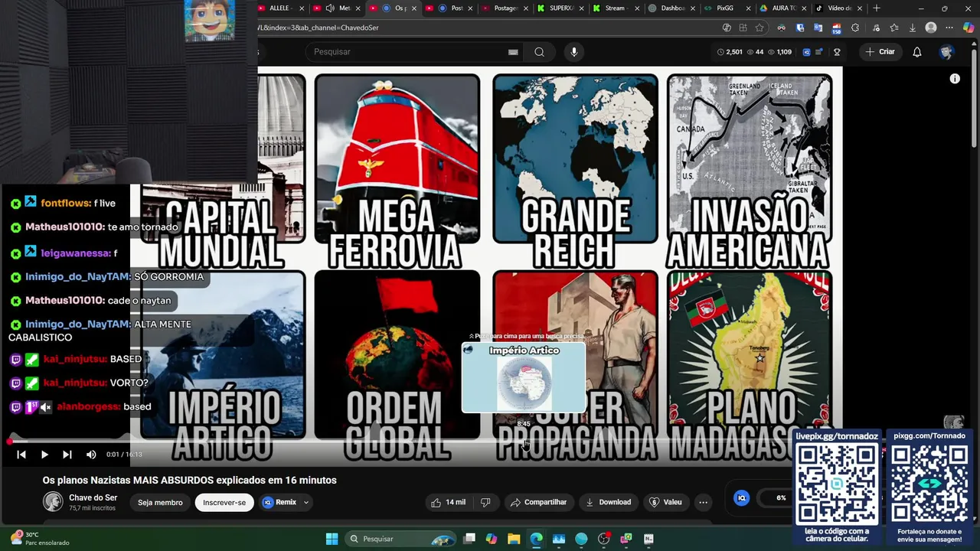Open Edge settings and more menu
Screen dimensions: 980x551
click(949, 28)
